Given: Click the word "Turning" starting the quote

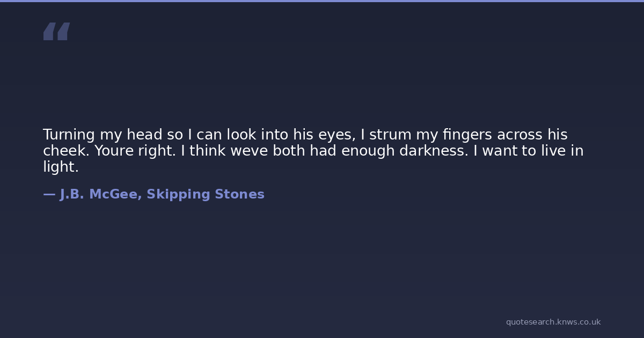Looking at the screenshot, I should (x=69, y=135).
